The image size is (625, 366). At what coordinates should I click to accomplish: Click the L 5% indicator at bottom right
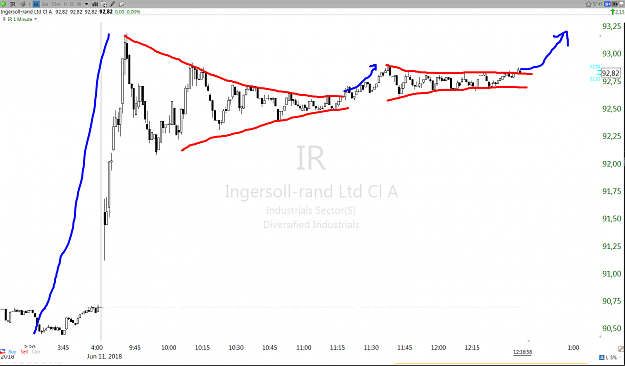click(x=609, y=358)
